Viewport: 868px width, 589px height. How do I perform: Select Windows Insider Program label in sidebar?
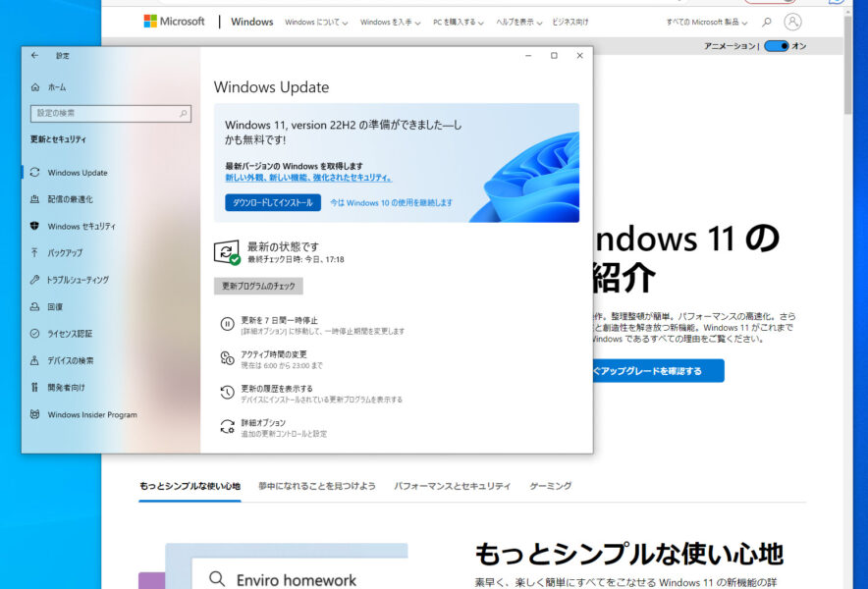click(x=92, y=414)
